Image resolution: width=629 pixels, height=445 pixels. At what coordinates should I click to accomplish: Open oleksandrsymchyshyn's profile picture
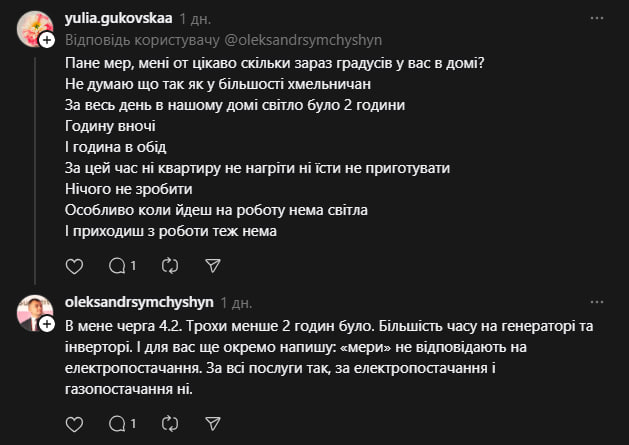[x=34, y=312]
